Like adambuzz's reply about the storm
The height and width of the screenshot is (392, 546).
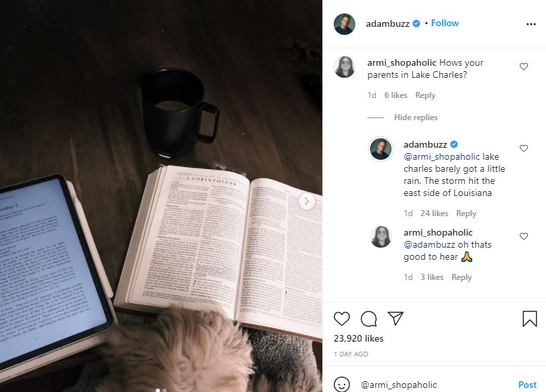pyautogui.click(x=524, y=148)
